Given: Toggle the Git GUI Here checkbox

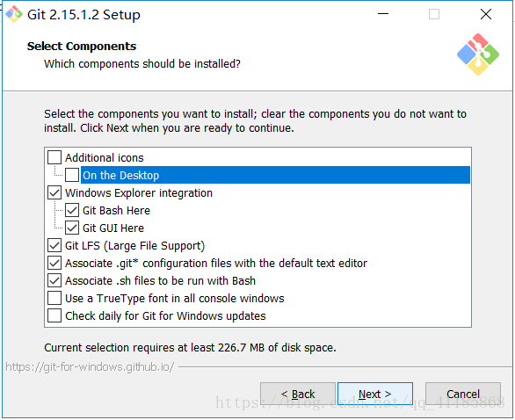Looking at the screenshot, I should [x=72, y=228].
